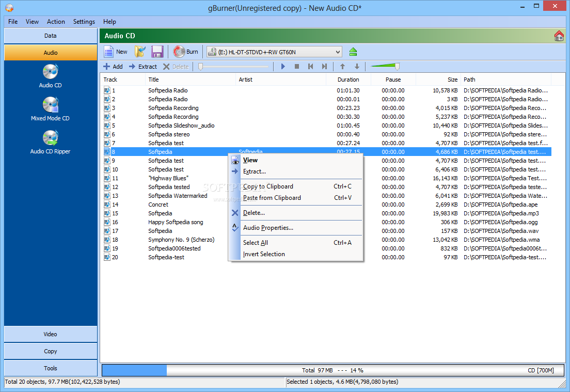Switch to the Copy section

coord(51,351)
